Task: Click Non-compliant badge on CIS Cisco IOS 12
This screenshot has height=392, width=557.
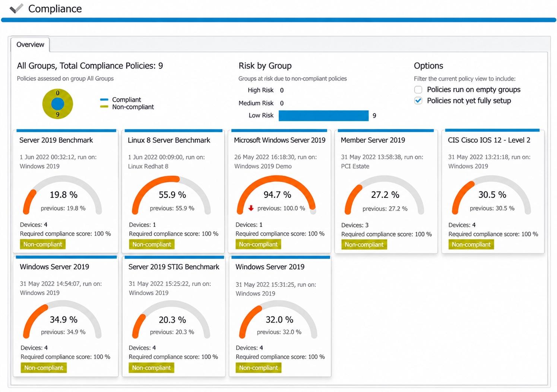Action: [x=471, y=245]
